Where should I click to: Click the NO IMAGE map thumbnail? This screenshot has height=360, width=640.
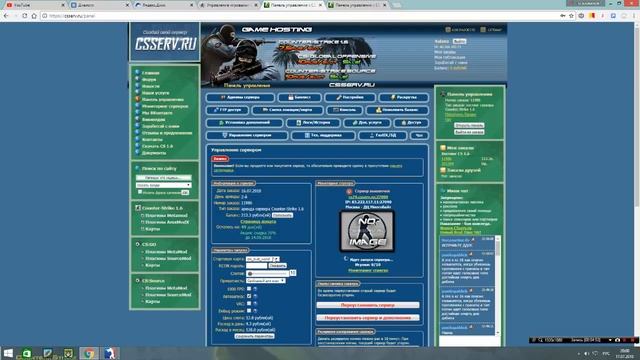[x=367, y=231]
